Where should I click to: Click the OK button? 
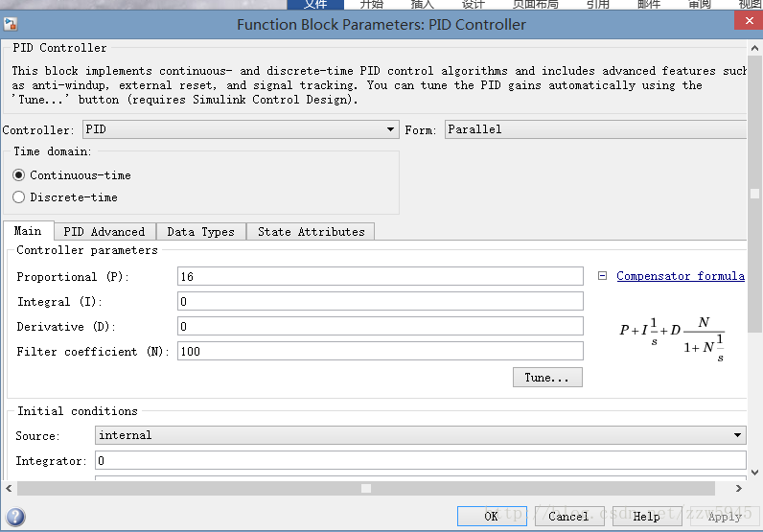click(x=492, y=517)
